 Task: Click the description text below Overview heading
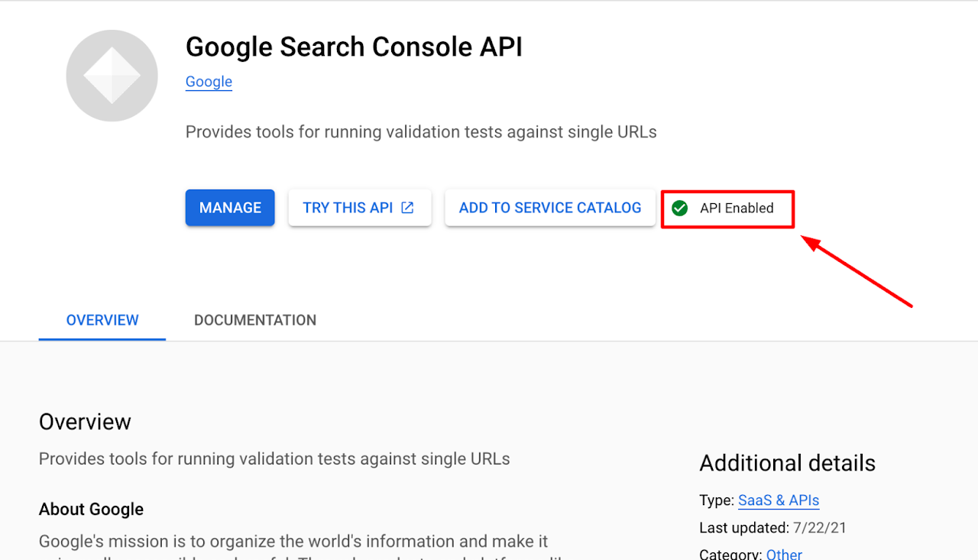coord(274,458)
